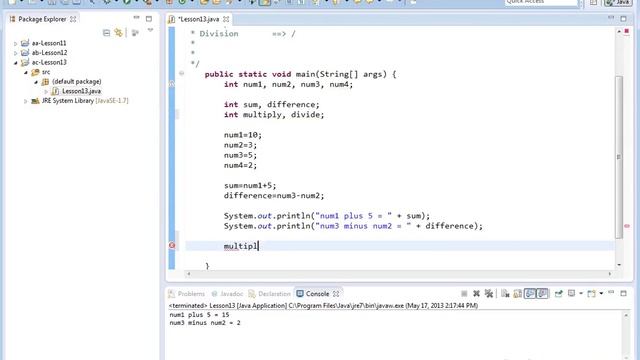The image size is (640, 360).
Task: Select Lesson13.java in Package Explorer
Action: [81, 91]
